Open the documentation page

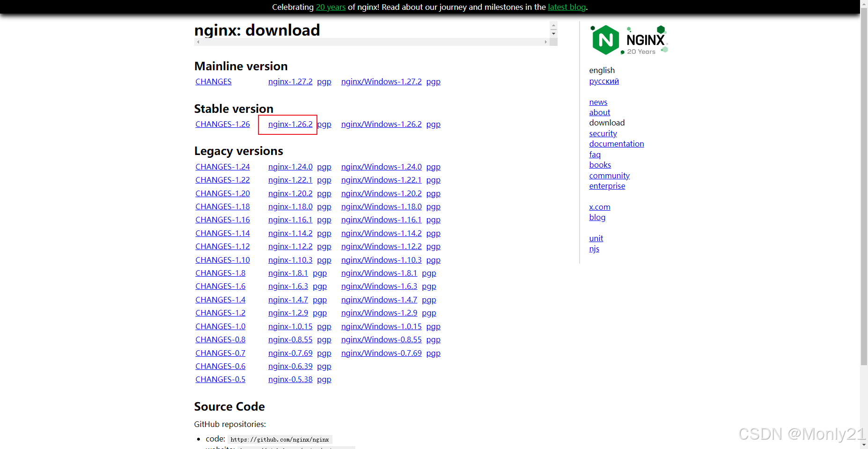pyautogui.click(x=617, y=144)
